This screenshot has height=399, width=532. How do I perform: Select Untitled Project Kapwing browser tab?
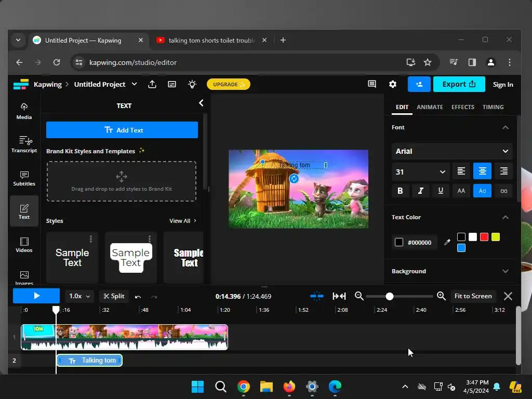click(x=83, y=41)
